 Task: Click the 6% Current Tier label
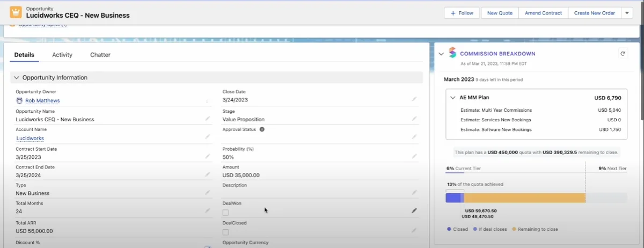pyautogui.click(x=464, y=169)
